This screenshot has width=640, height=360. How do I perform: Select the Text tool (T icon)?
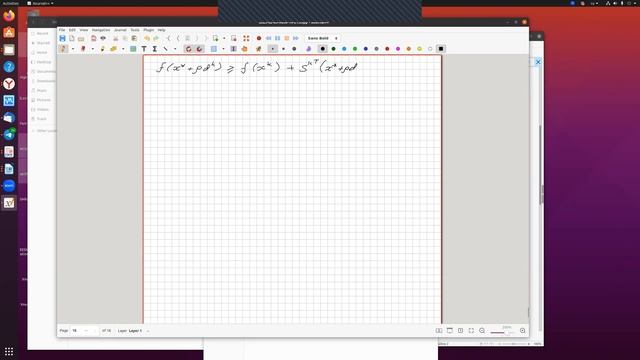(x=144, y=49)
